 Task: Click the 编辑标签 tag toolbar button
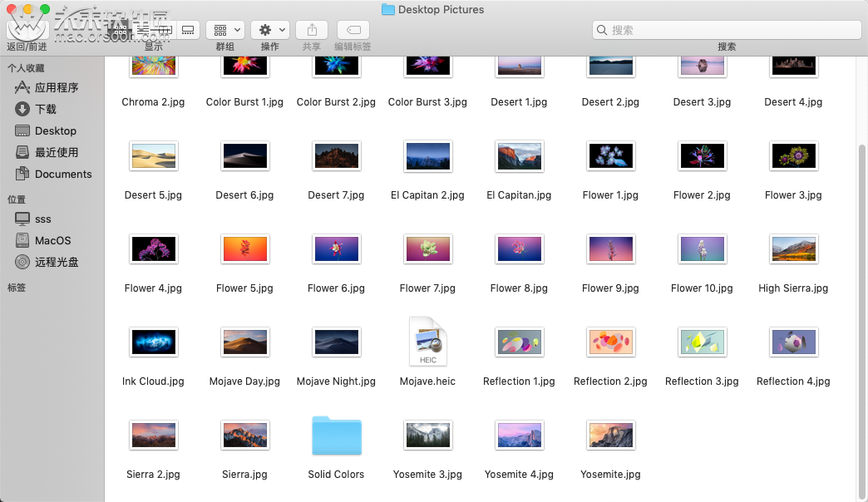(x=353, y=30)
